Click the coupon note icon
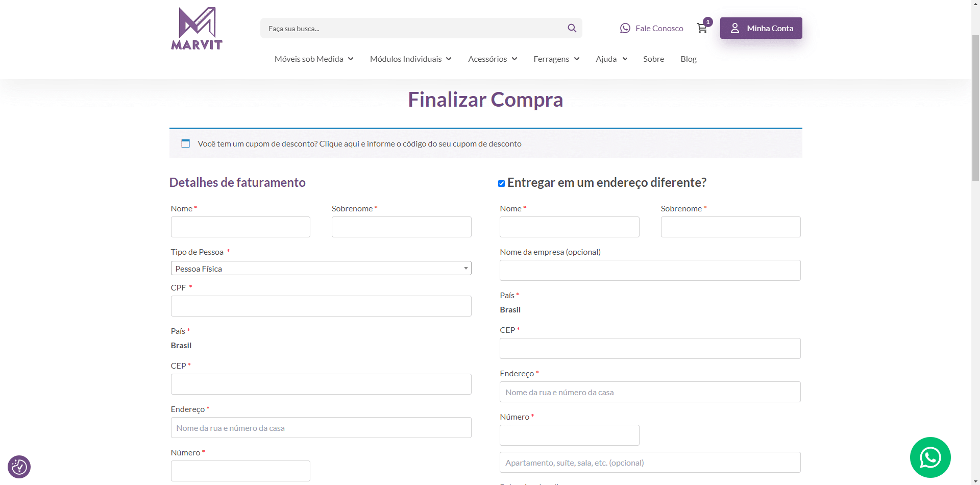The height and width of the screenshot is (485, 980). click(x=185, y=143)
